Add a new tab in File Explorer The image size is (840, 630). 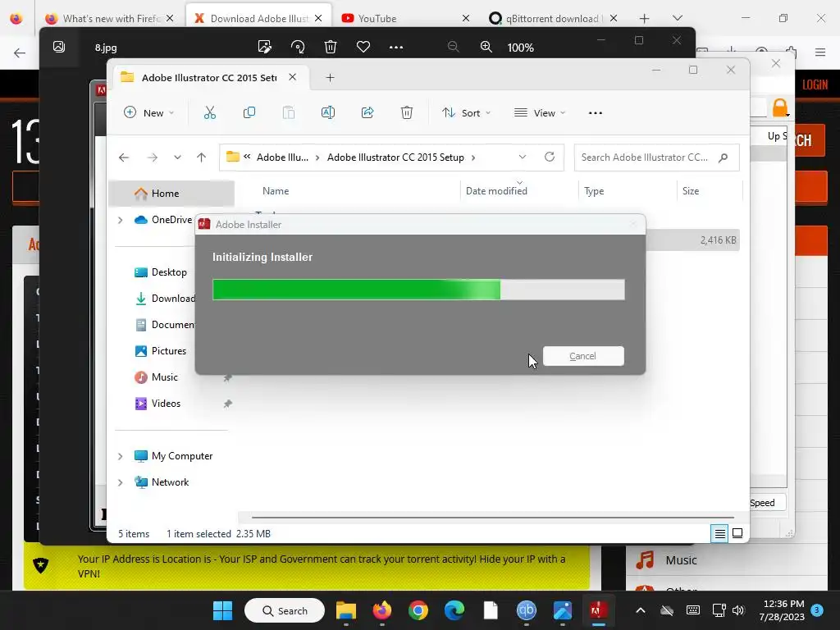coord(330,78)
